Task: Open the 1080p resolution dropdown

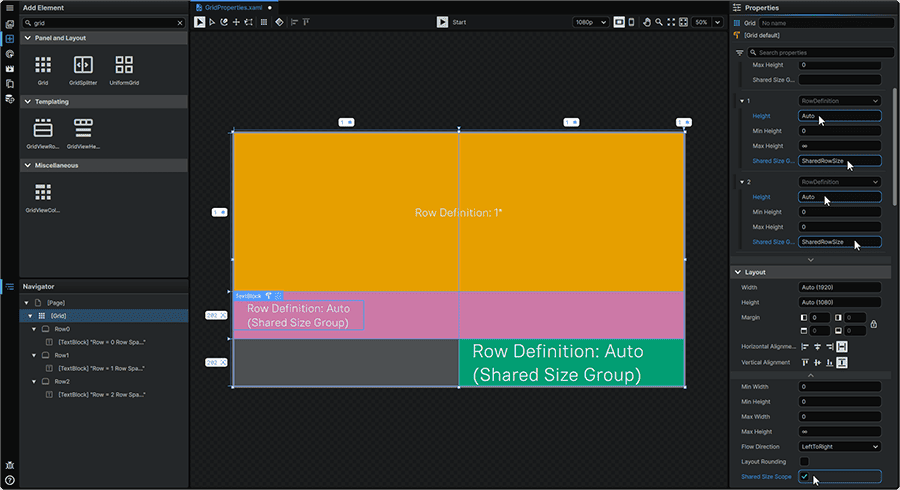Action: pos(590,22)
